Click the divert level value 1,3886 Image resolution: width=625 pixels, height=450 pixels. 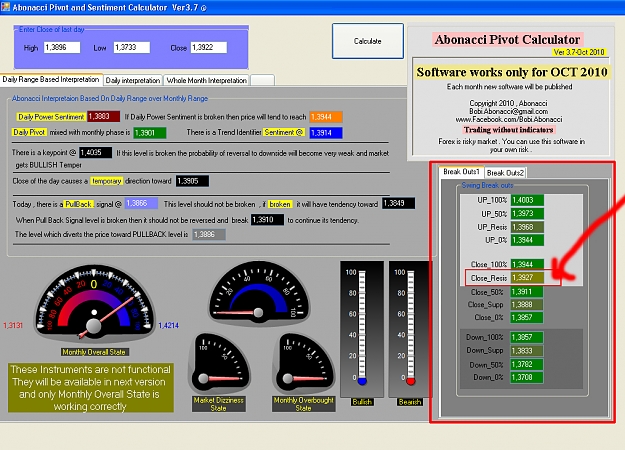click(209, 234)
